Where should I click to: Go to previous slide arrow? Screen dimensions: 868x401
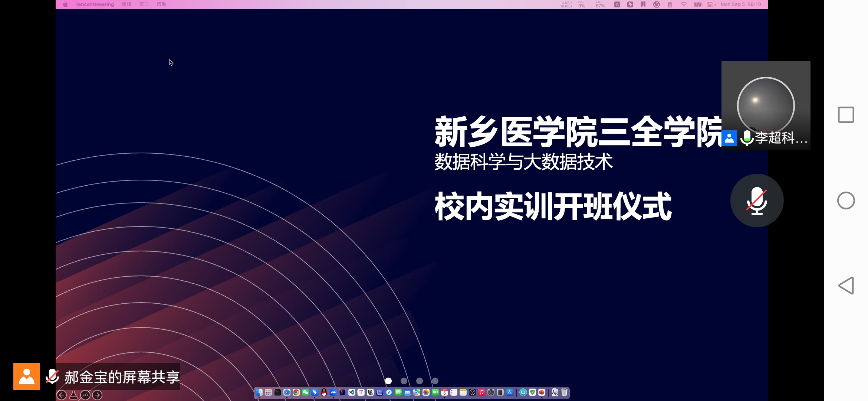[x=62, y=395]
